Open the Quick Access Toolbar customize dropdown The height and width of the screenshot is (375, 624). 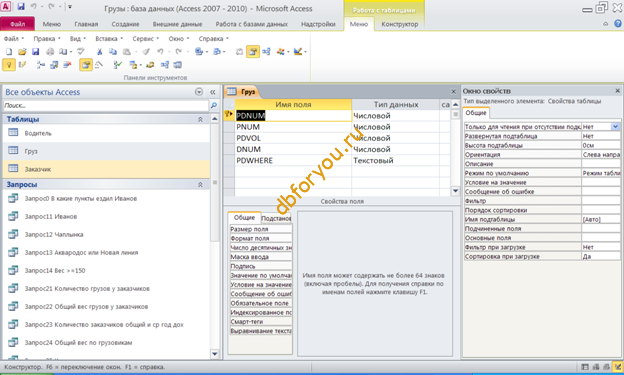70,7
